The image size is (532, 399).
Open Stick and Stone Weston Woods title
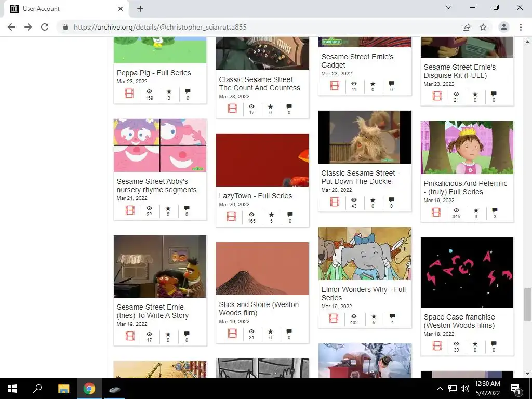pos(259,309)
